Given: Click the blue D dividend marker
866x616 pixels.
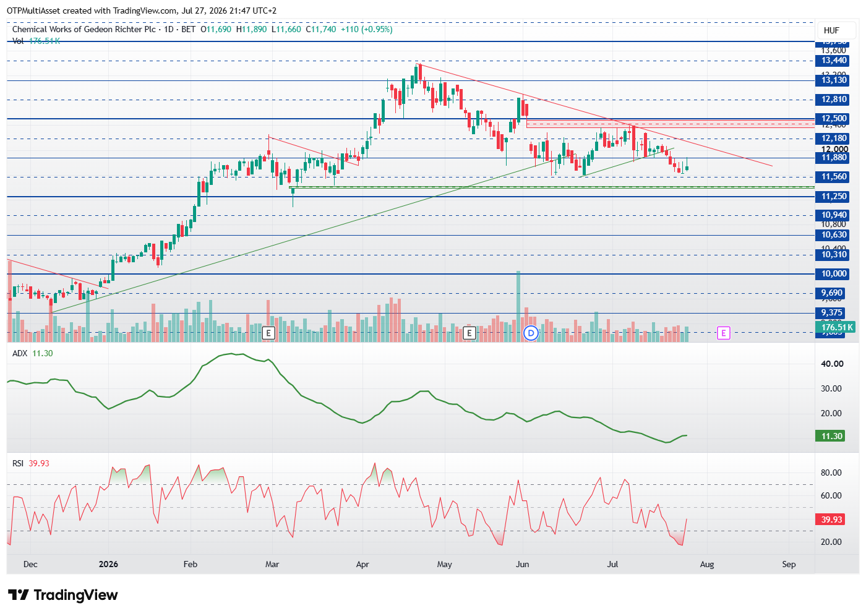Looking at the screenshot, I should click(x=531, y=333).
